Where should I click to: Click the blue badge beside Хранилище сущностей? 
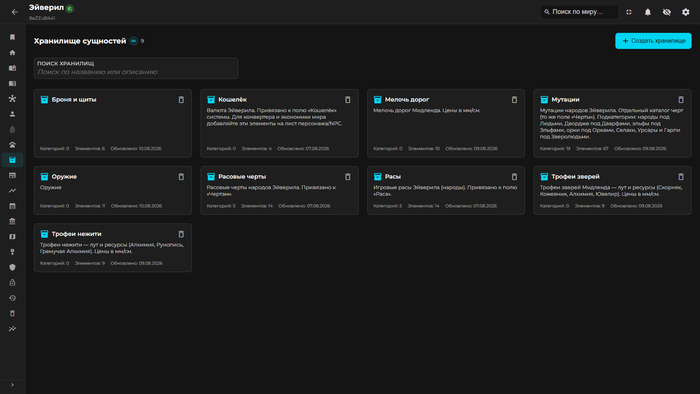(133, 41)
